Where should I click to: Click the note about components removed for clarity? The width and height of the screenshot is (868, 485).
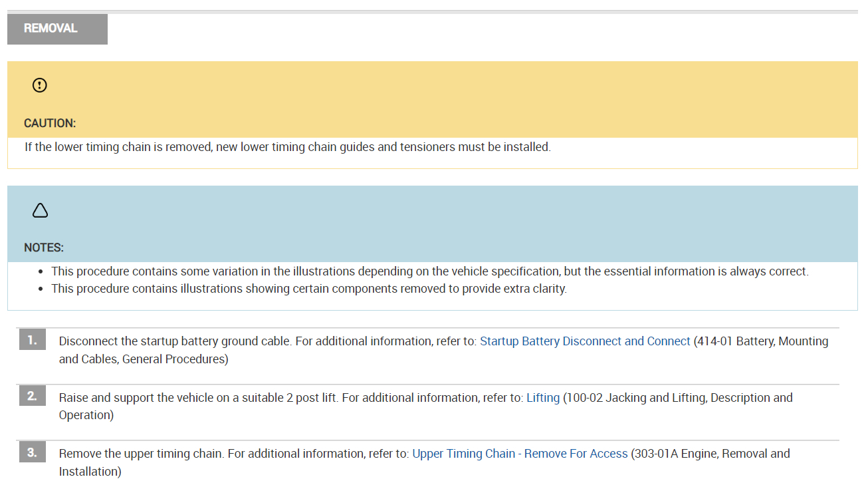click(308, 289)
